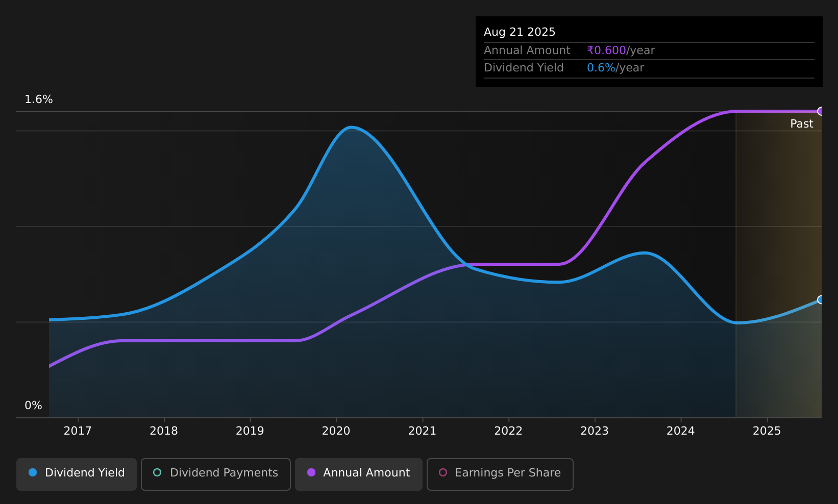Screen dimensions: 838x504
Task: Click the pink Earnings Per Share circle
Action: click(x=443, y=472)
